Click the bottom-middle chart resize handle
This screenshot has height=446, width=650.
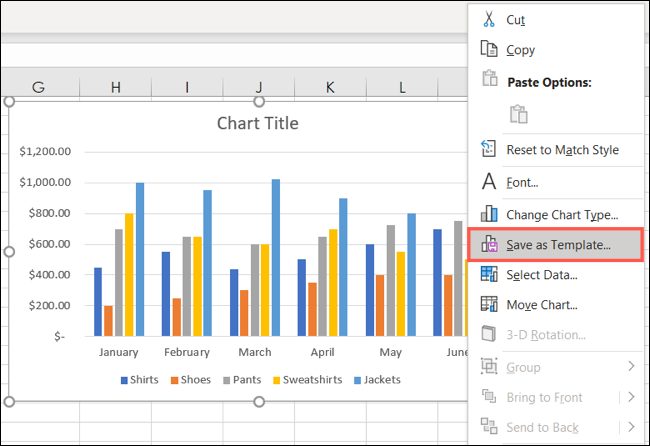(259, 401)
